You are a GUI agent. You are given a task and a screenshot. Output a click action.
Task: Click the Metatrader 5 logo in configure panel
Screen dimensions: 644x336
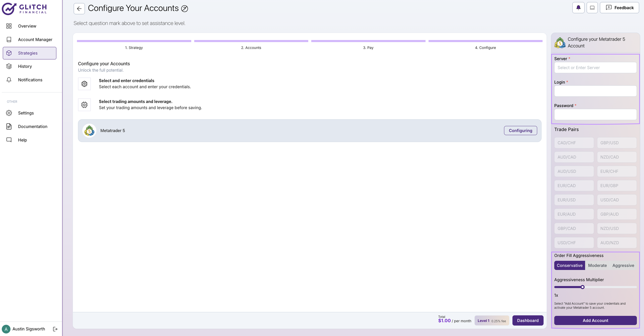pos(560,43)
